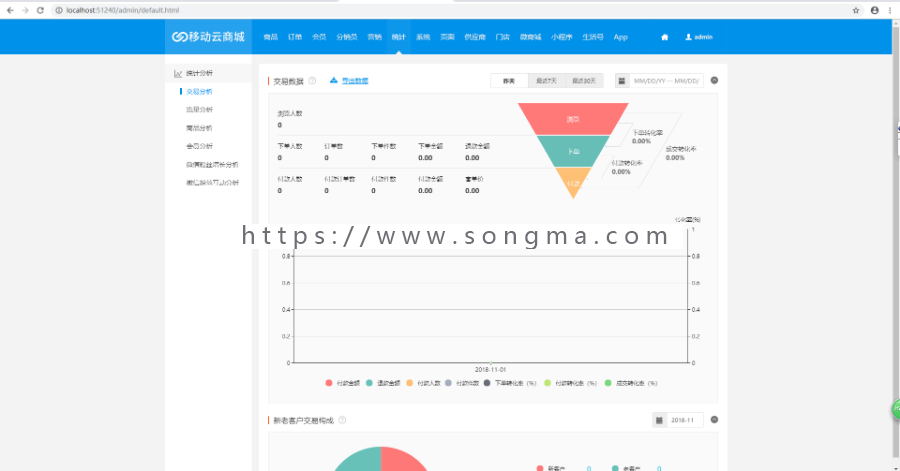Open the 门店 menu
This screenshot has width=900, height=471.
503,37
